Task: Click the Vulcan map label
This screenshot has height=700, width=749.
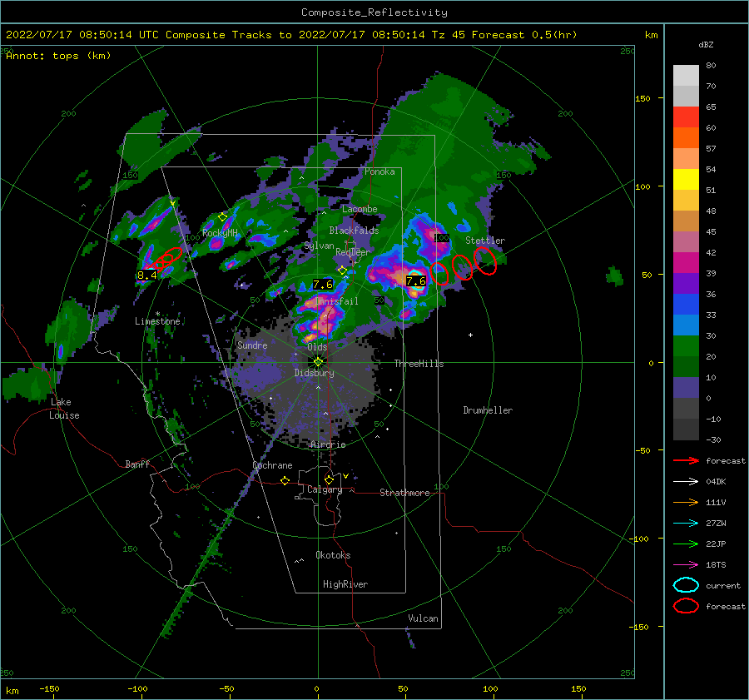Action: tap(424, 618)
